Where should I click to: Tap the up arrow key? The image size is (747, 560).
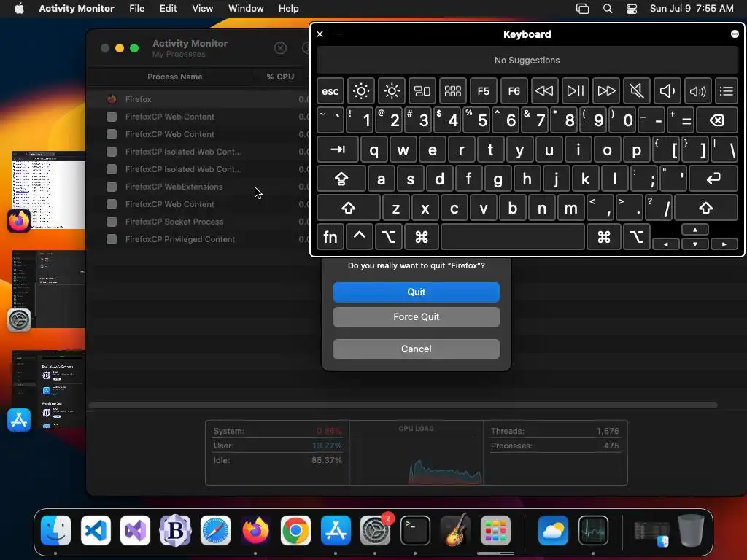[695, 230]
